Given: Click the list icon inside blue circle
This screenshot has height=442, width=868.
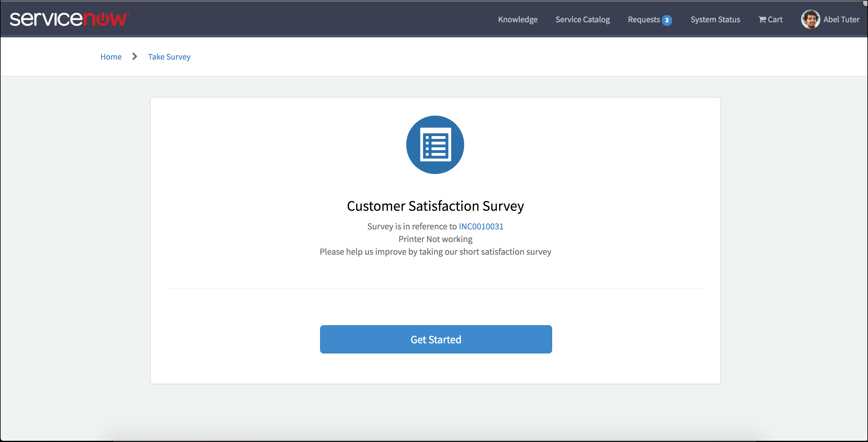Looking at the screenshot, I should pos(435,145).
